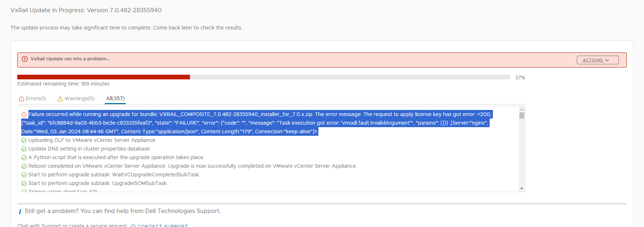The width and height of the screenshot is (644, 227).
Task: Click the red error icon beside the Failure message
Action: coord(24,115)
